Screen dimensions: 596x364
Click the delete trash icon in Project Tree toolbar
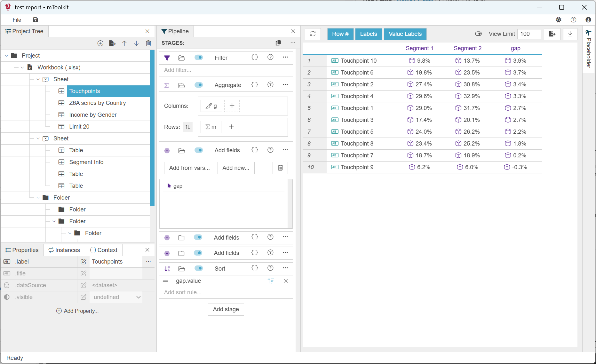pyautogui.click(x=148, y=43)
